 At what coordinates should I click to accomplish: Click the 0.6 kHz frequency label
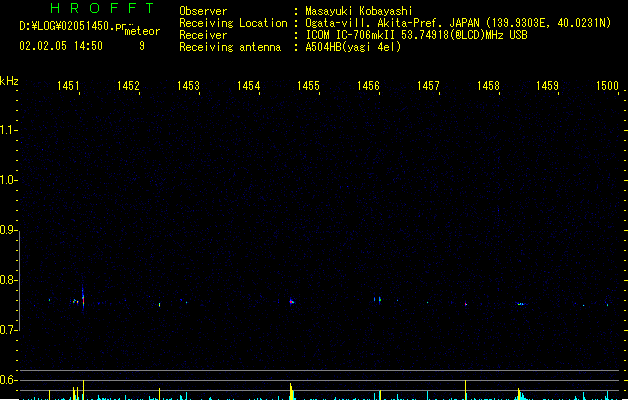[x=7, y=380]
